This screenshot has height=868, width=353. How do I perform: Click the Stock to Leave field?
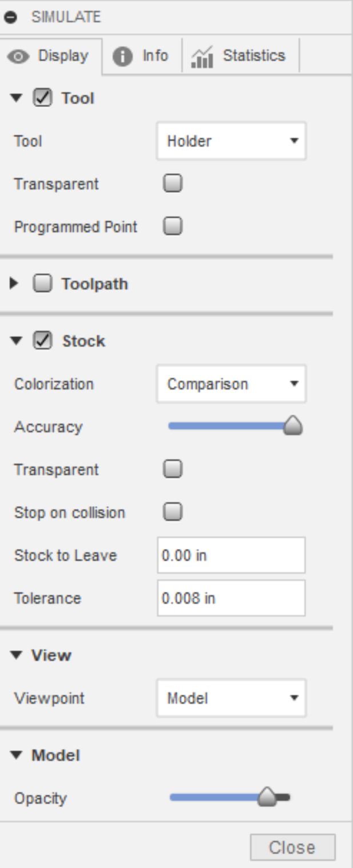coord(231,555)
